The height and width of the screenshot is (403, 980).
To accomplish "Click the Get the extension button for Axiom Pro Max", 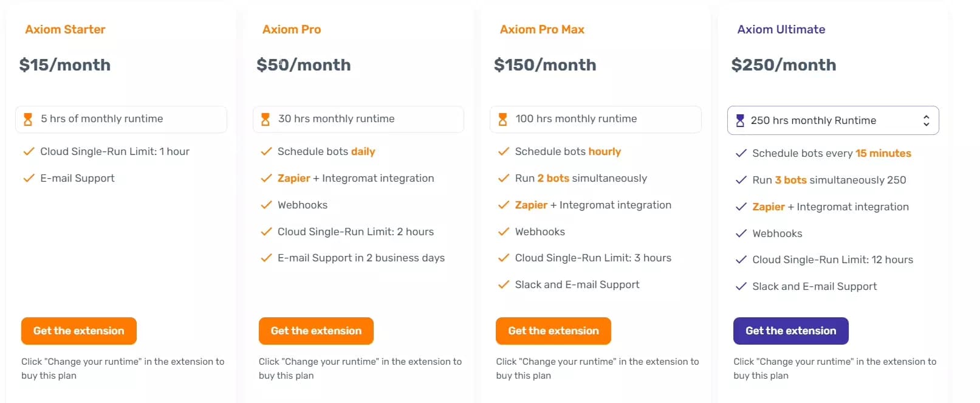I will point(553,331).
